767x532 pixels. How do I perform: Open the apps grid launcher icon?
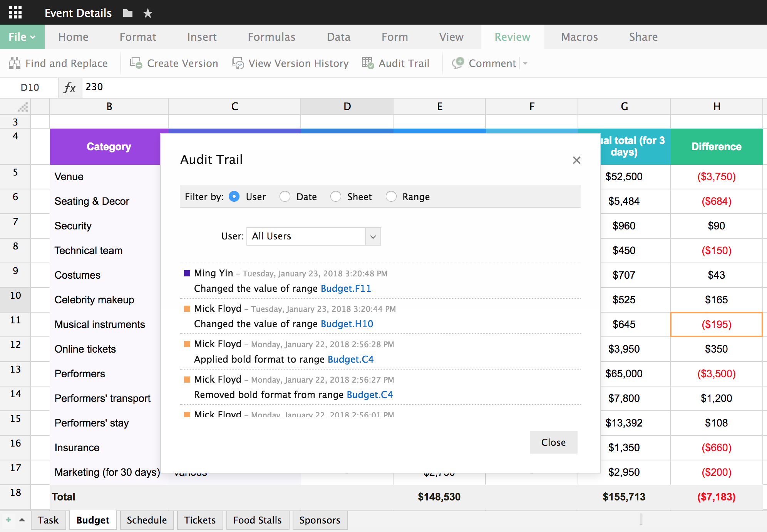tap(15, 13)
